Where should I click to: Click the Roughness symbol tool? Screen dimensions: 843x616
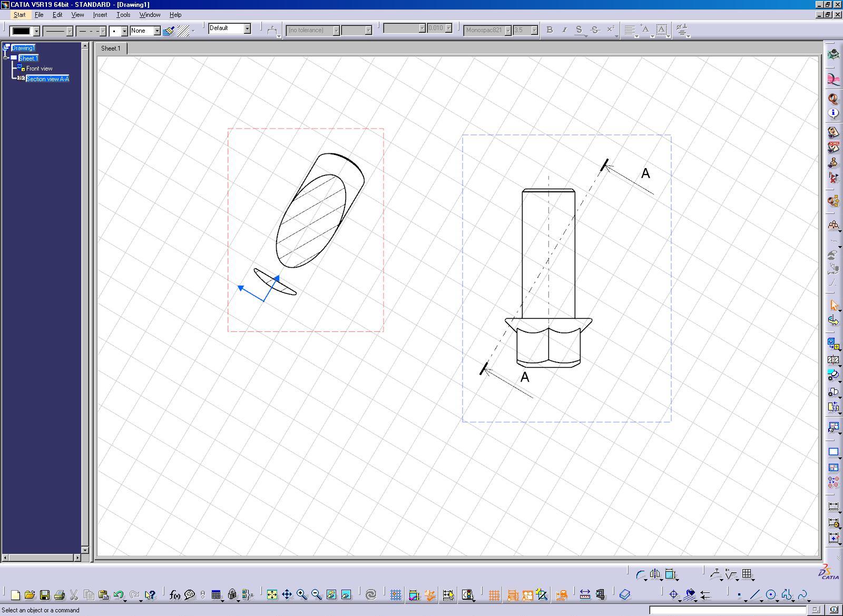730,574
